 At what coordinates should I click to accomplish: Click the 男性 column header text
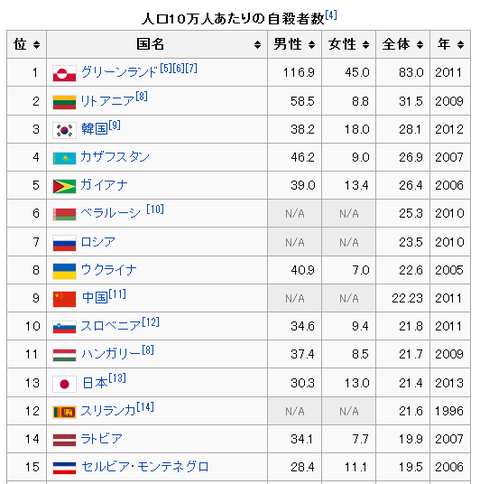pyautogui.click(x=288, y=44)
